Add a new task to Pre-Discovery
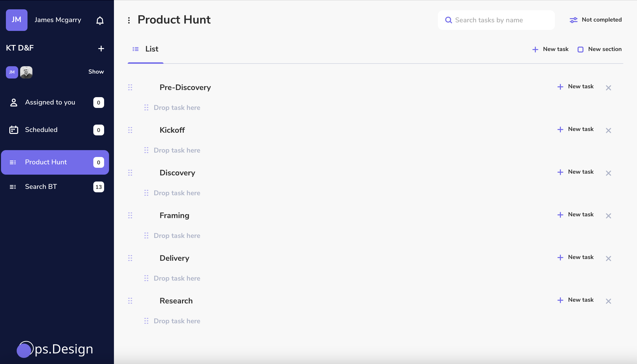Image resolution: width=637 pixels, height=364 pixels. (x=575, y=87)
